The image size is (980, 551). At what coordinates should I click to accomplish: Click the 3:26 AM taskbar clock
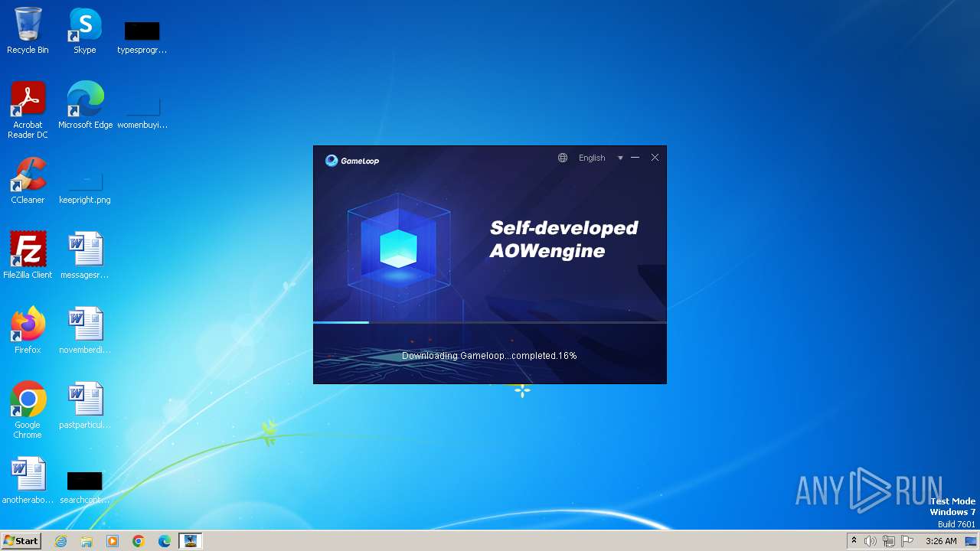point(941,541)
